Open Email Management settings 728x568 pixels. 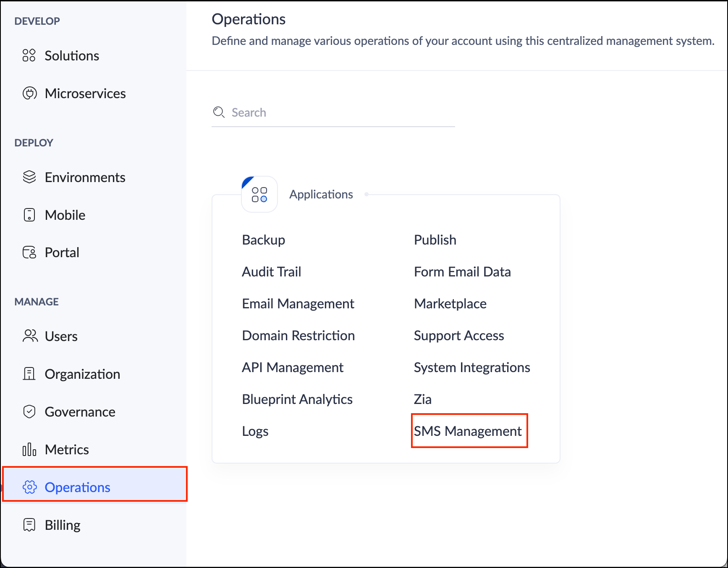point(298,304)
